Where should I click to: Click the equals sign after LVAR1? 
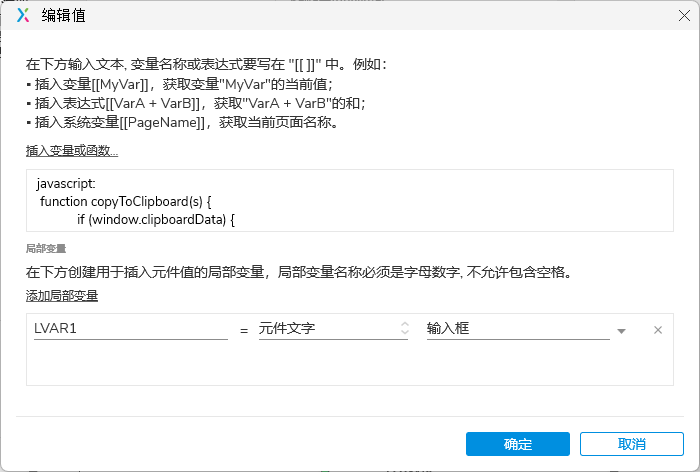pyautogui.click(x=244, y=330)
